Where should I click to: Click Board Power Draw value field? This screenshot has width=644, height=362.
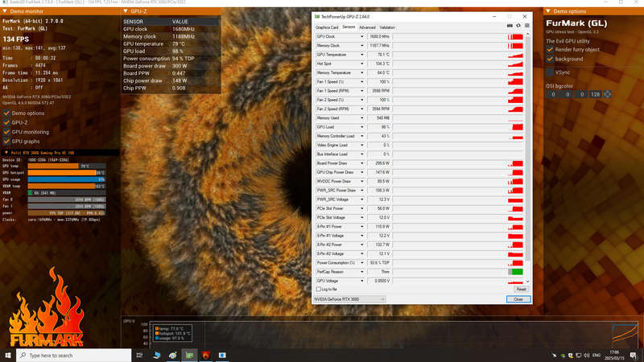[x=378, y=163]
